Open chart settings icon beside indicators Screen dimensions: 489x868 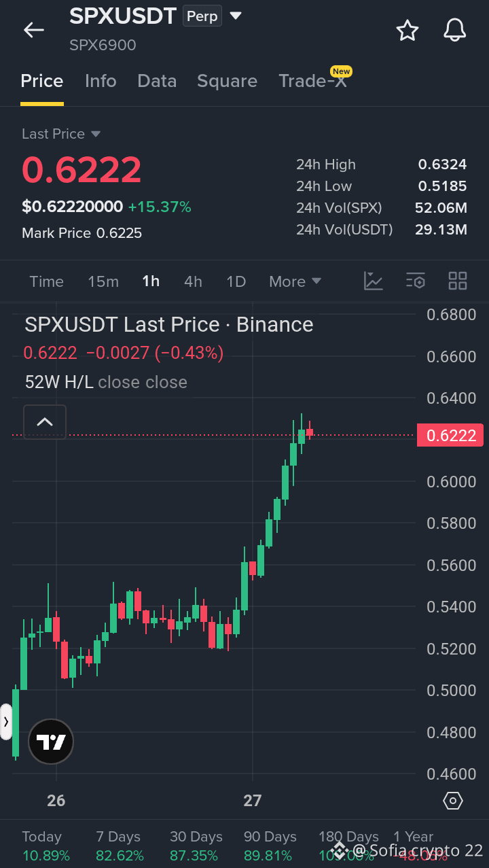(x=415, y=281)
